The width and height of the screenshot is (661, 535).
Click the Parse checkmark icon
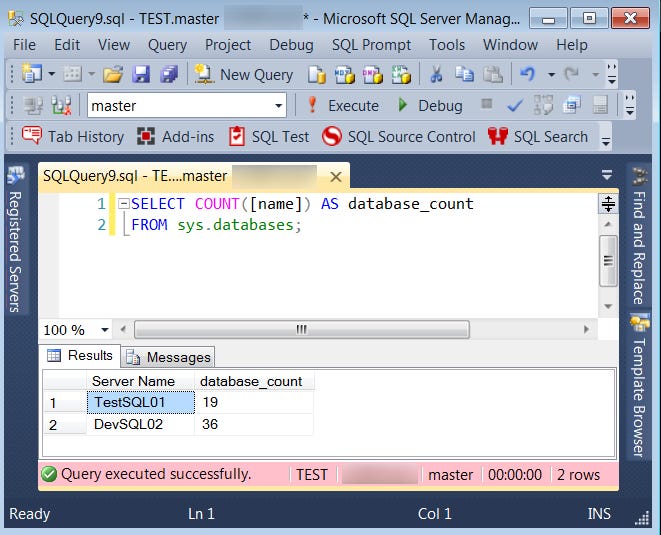(x=515, y=105)
